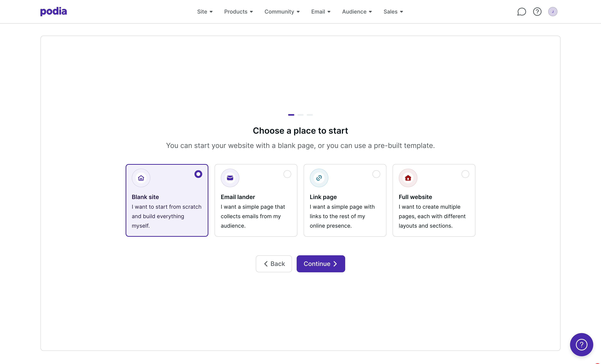
Task: Select the Link page radio button
Action: pyautogui.click(x=376, y=174)
